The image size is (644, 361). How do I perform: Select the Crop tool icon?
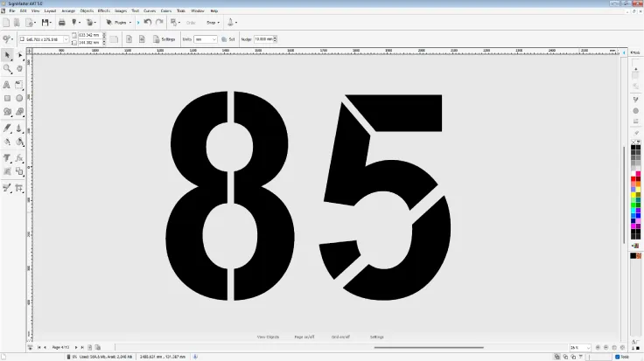19,188
